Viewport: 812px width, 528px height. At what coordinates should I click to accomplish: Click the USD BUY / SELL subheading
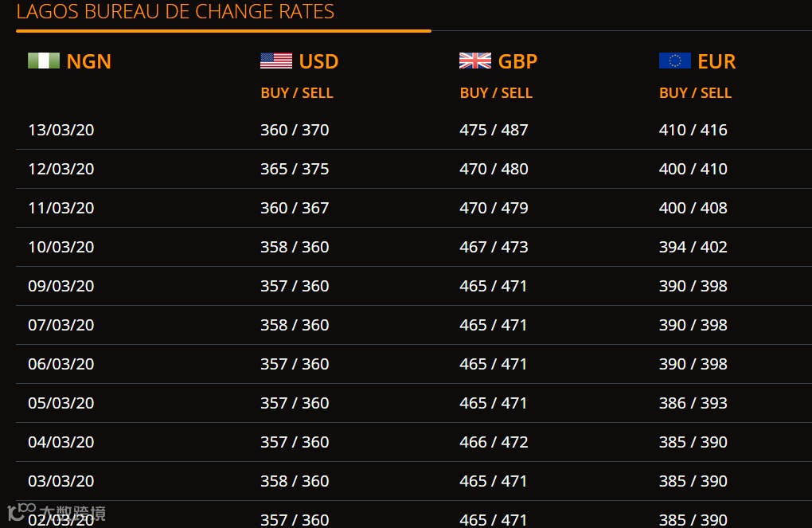pos(297,93)
